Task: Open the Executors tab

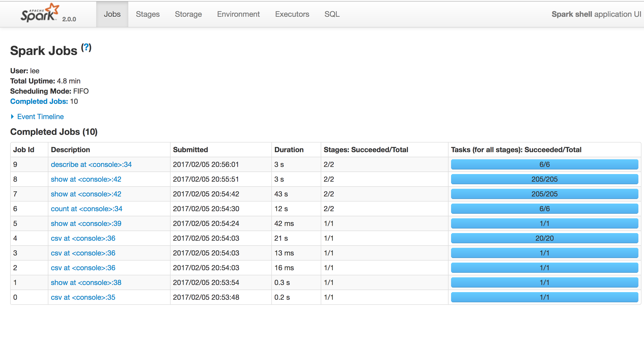Action: (292, 14)
